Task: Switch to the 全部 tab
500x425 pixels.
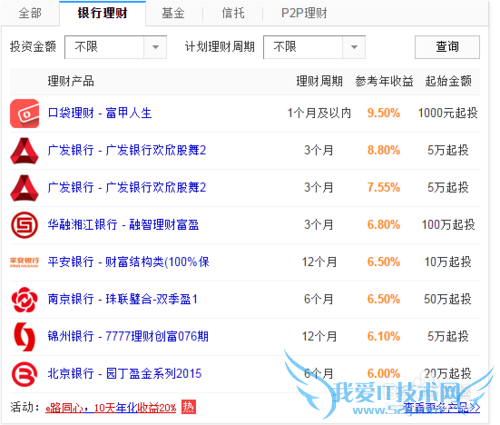Action: [x=30, y=13]
